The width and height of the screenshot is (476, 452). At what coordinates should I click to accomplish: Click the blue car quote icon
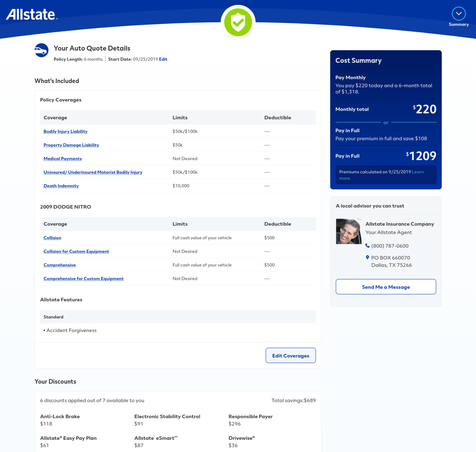pyautogui.click(x=41, y=50)
